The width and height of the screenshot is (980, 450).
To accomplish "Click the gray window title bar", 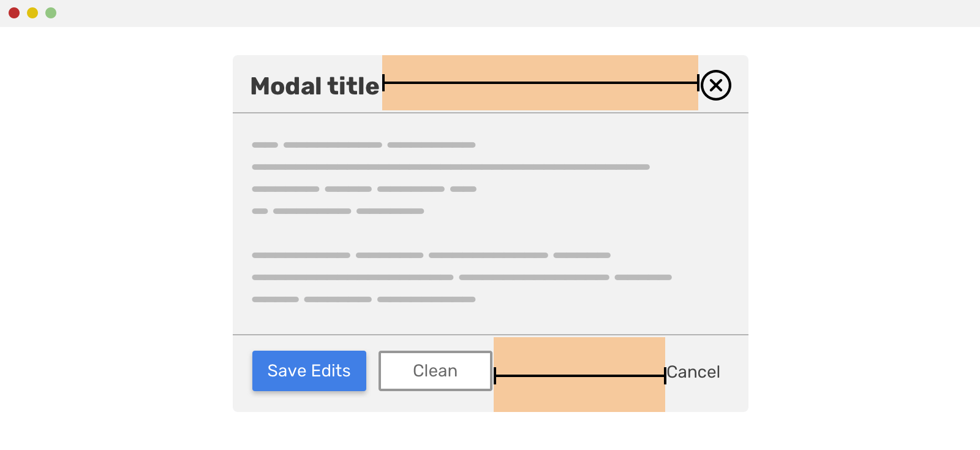I will coord(490,13).
